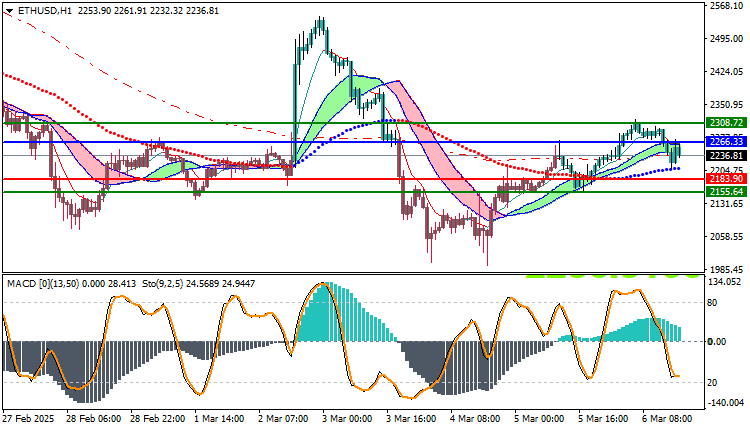
Task: Click the 134.052 indicator scale value
Action: tap(726, 282)
